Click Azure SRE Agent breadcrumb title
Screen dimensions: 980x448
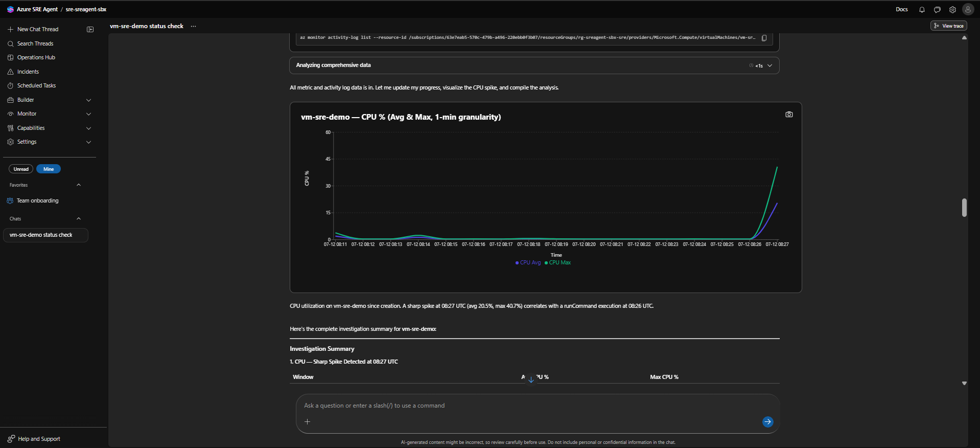click(37, 9)
